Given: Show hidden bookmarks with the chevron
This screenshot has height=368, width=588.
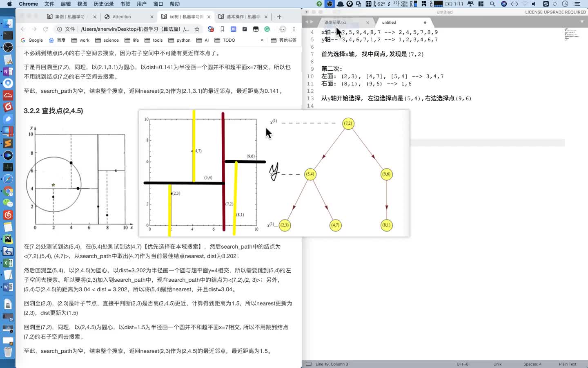Looking at the screenshot, I should point(262,40).
